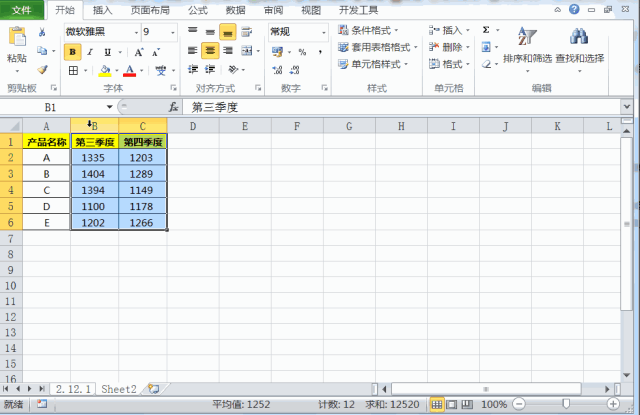The image size is (640, 415).
Task: Click the red font color button
Action: tap(129, 71)
